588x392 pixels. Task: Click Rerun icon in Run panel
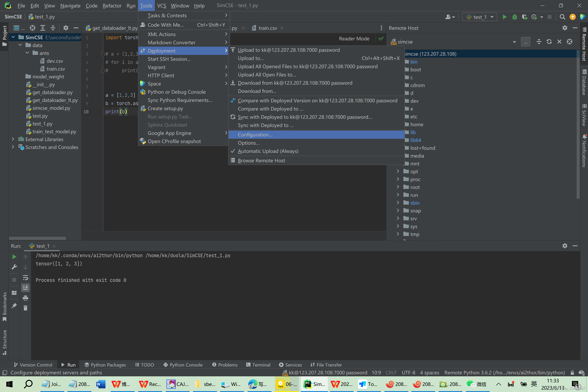pos(14,257)
